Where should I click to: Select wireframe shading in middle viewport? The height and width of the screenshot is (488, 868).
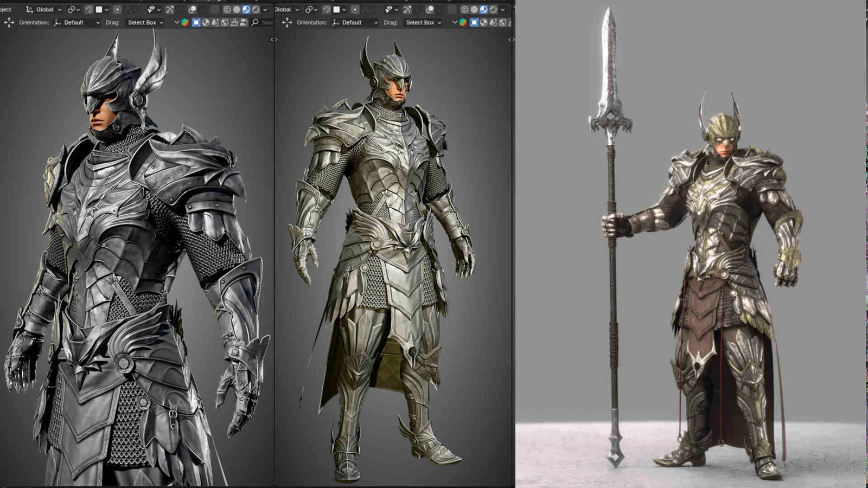[464, 9]
